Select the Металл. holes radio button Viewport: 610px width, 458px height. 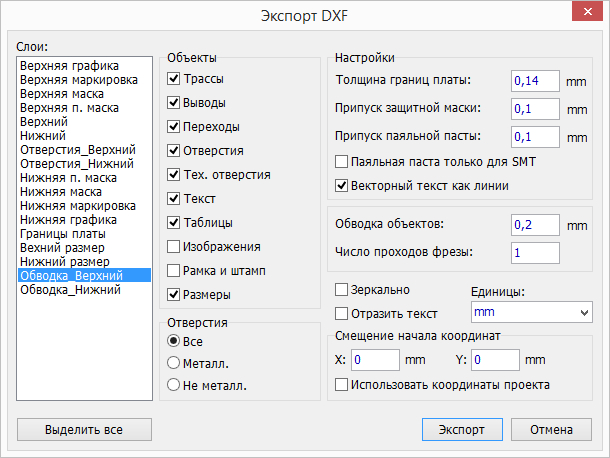174,362
